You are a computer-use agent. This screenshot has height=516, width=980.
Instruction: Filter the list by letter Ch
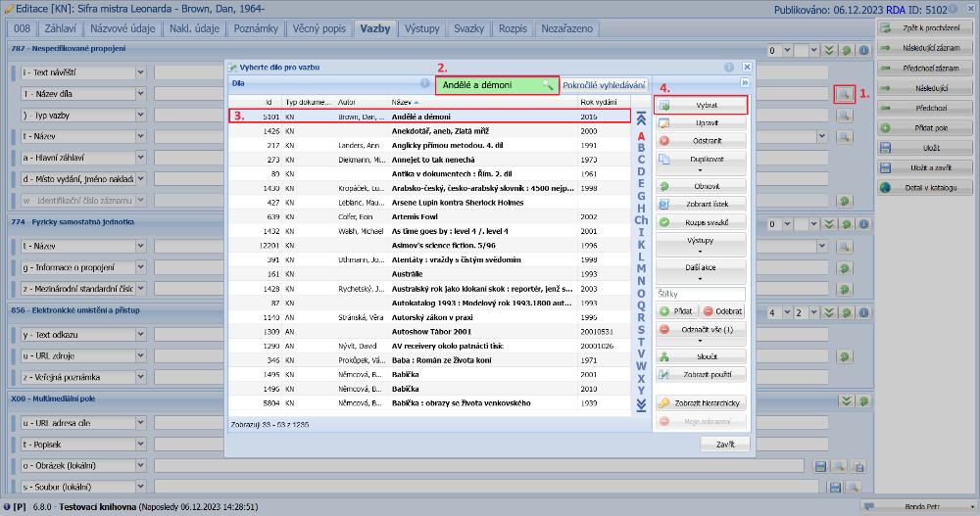coord(641,219)
